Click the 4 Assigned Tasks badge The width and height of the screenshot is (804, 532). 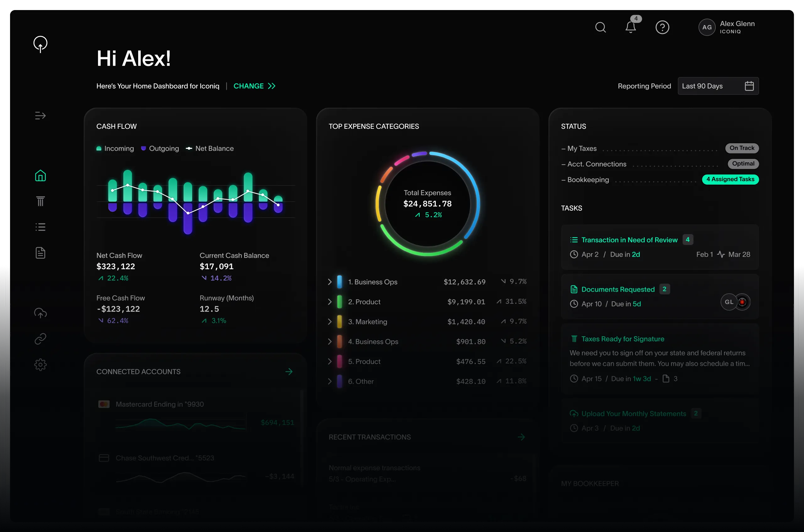[730, 179]
